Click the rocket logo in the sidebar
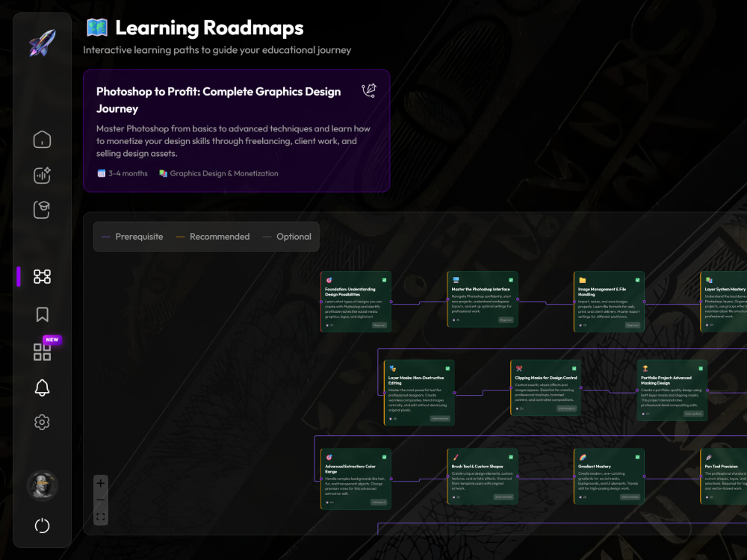 [42, 43]
